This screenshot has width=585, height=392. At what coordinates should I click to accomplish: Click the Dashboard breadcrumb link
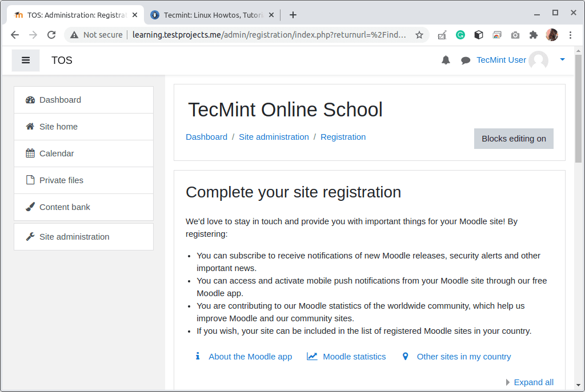[x=206, y=137]
